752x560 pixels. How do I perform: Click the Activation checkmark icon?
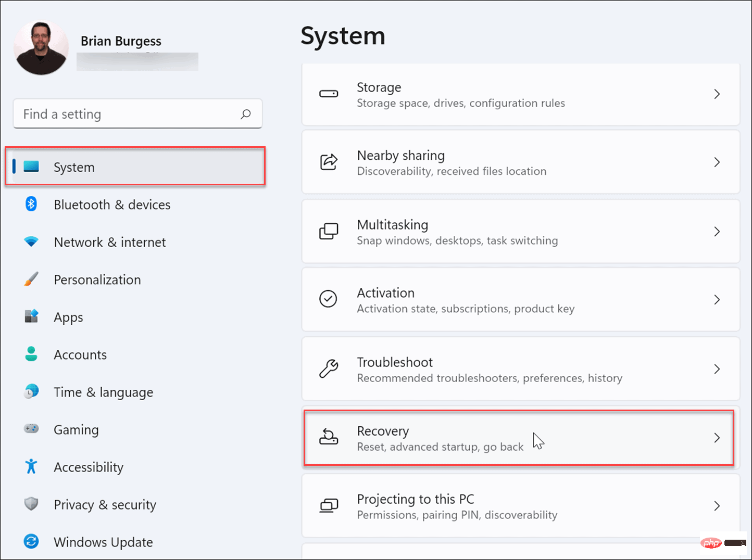[328, 299]
